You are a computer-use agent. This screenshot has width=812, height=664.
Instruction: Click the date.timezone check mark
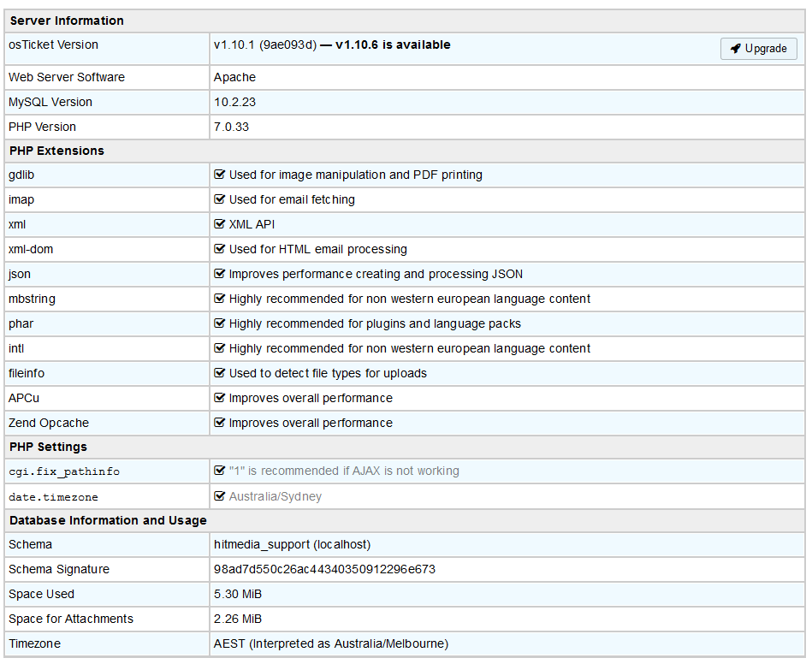(x=220, y=496)
